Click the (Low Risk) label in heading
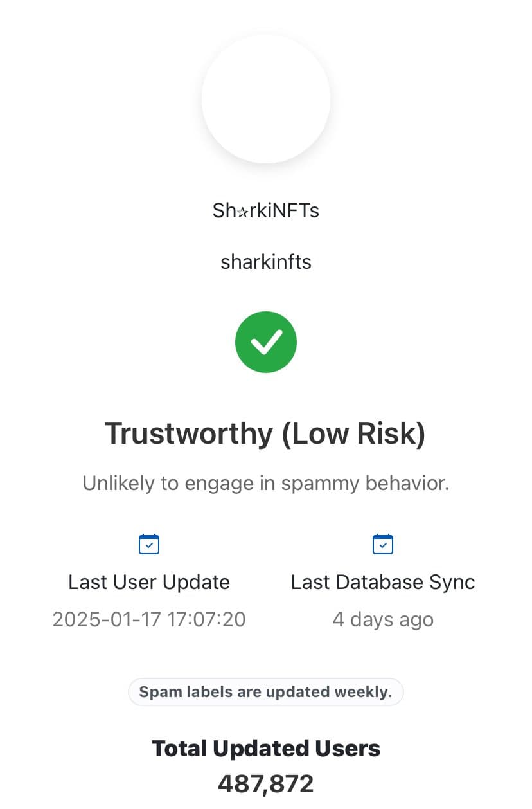Screen dimensions: 532x809 pos(354,433)
